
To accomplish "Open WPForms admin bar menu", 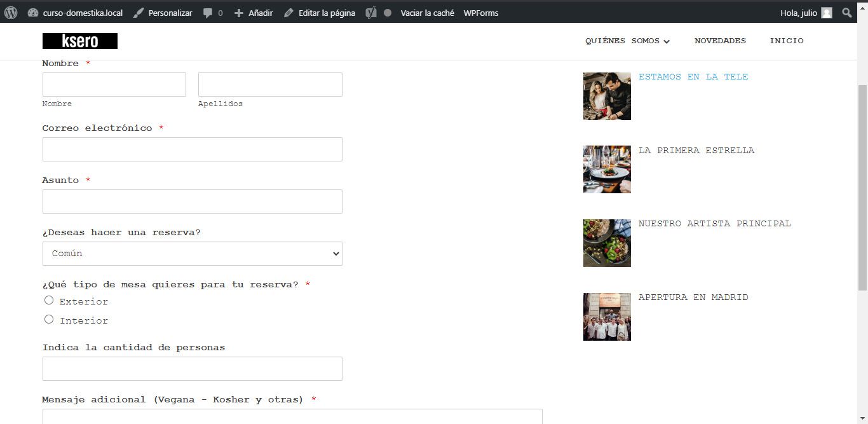I will tap(481, 13).
